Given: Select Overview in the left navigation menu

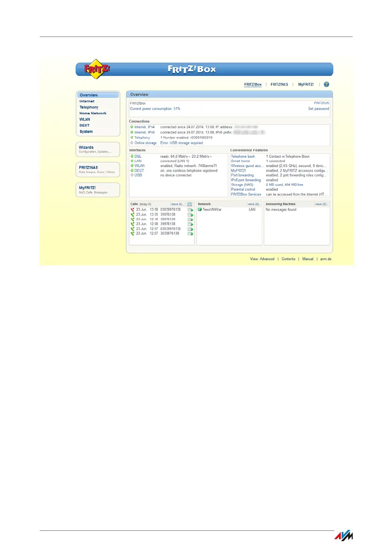Looking at the screenshot, I should click(98, 95).
